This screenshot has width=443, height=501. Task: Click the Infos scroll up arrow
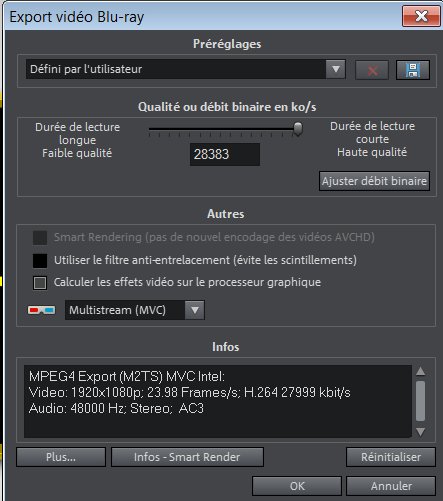pyautogui.click(x=421, y=371)
